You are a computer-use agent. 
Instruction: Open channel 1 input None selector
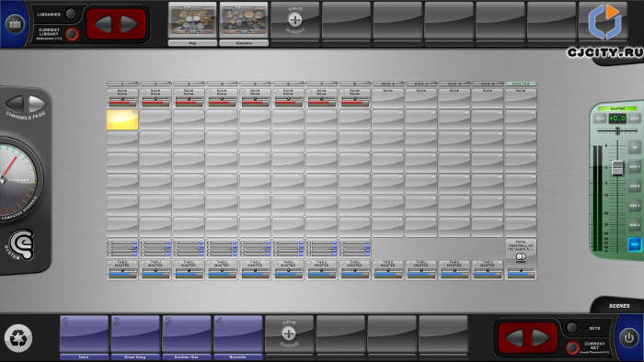point(122,92)
